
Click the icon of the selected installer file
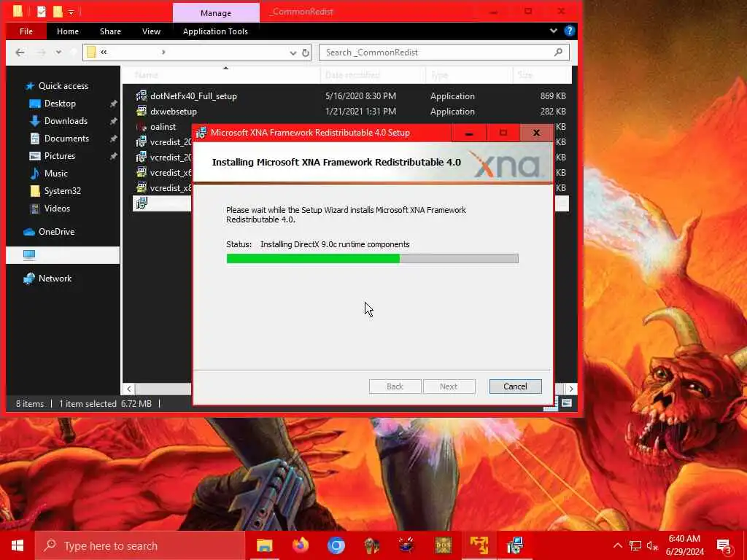click(x=142, y=203)
